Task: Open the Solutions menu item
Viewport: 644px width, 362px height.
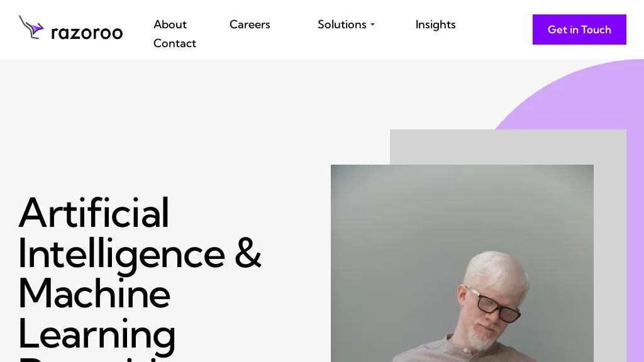Action: click(x=341, y=25)
